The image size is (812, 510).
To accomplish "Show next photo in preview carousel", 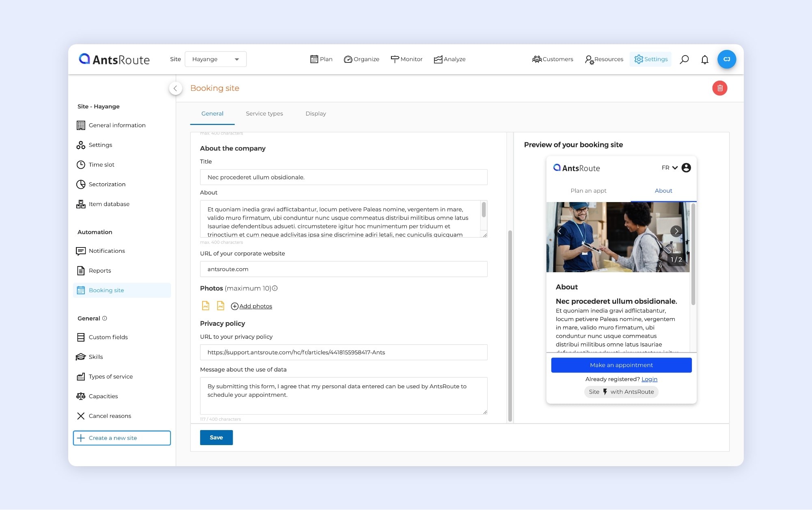I will (x=676, y=231).
